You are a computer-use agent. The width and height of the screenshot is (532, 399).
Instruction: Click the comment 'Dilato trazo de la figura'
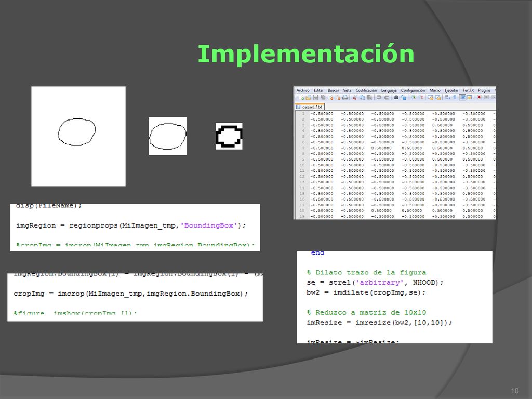tap(366, 272)
